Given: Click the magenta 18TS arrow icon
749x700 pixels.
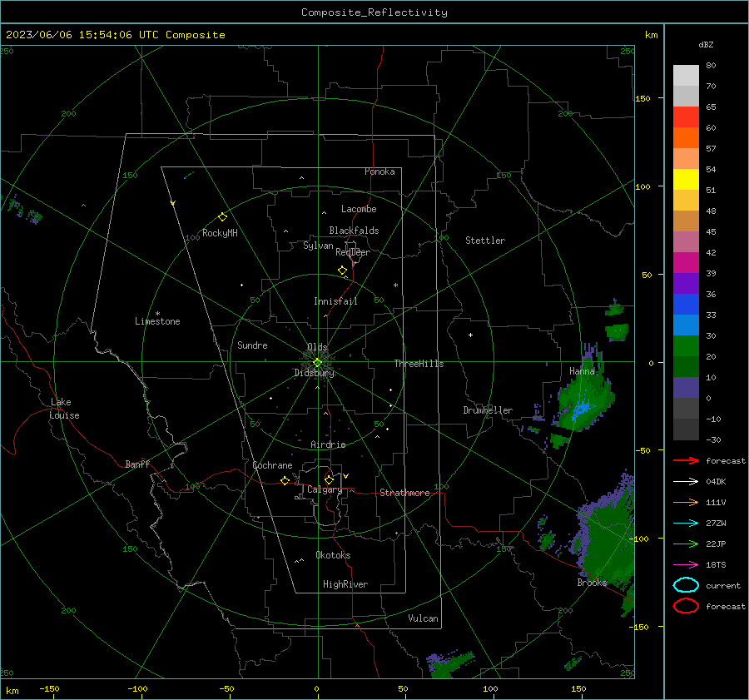Looking at the screenshot, I should coord(686,565).
